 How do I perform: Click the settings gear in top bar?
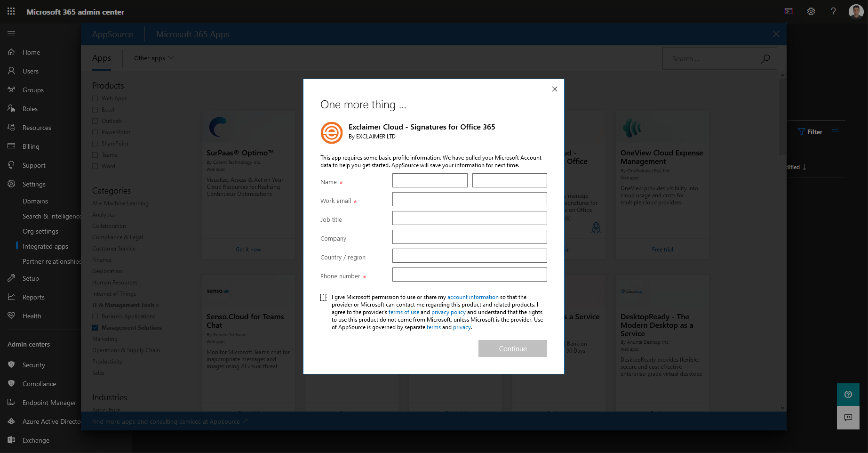click(811, 12)
